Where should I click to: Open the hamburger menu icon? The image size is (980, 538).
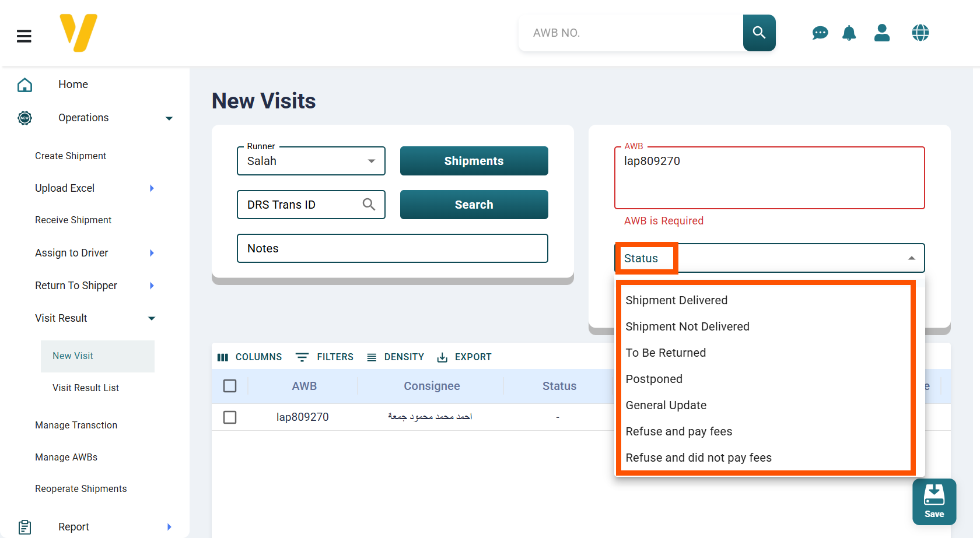[24, 36]
